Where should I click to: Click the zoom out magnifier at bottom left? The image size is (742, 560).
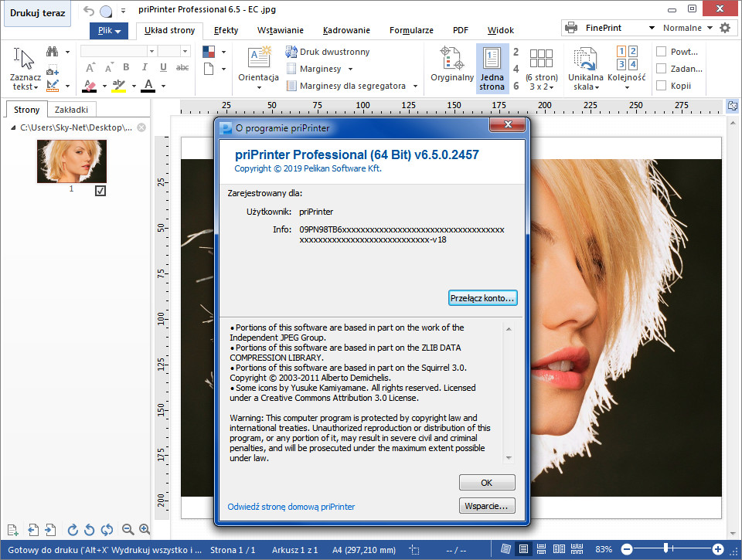point(128,530)
